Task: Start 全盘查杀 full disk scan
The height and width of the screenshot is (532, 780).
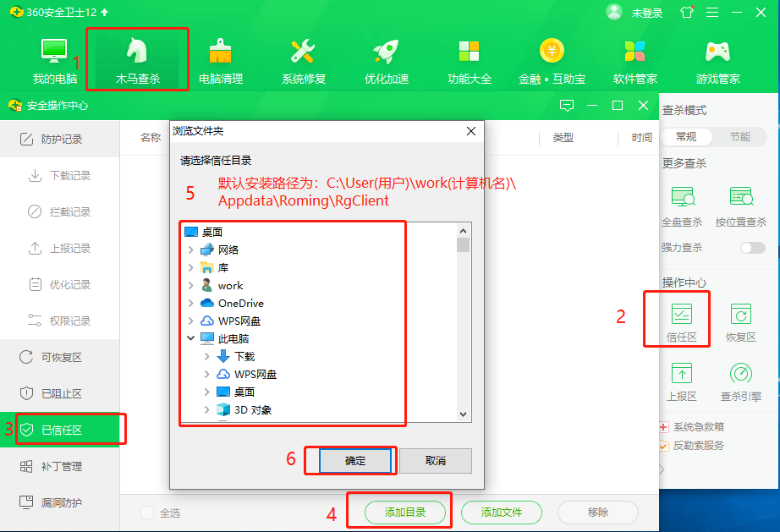Action: 682,206
